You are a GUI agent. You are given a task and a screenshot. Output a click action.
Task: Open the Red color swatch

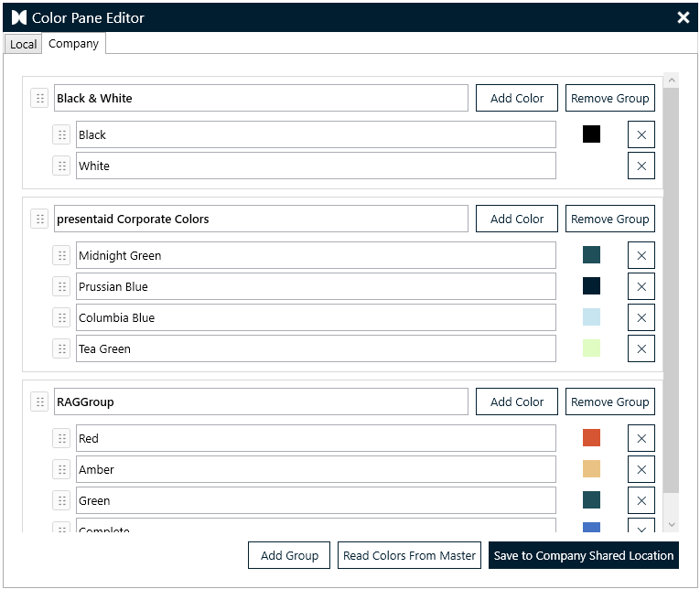click(591, 438)
